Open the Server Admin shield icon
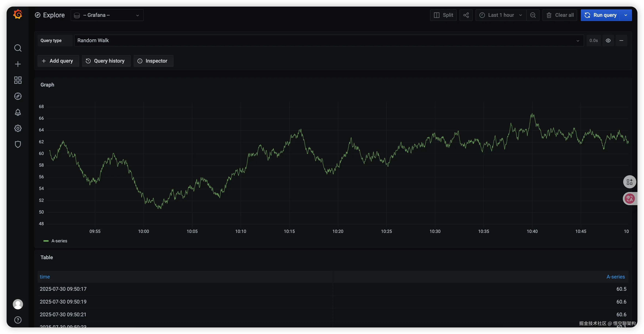 click(18, 144)
